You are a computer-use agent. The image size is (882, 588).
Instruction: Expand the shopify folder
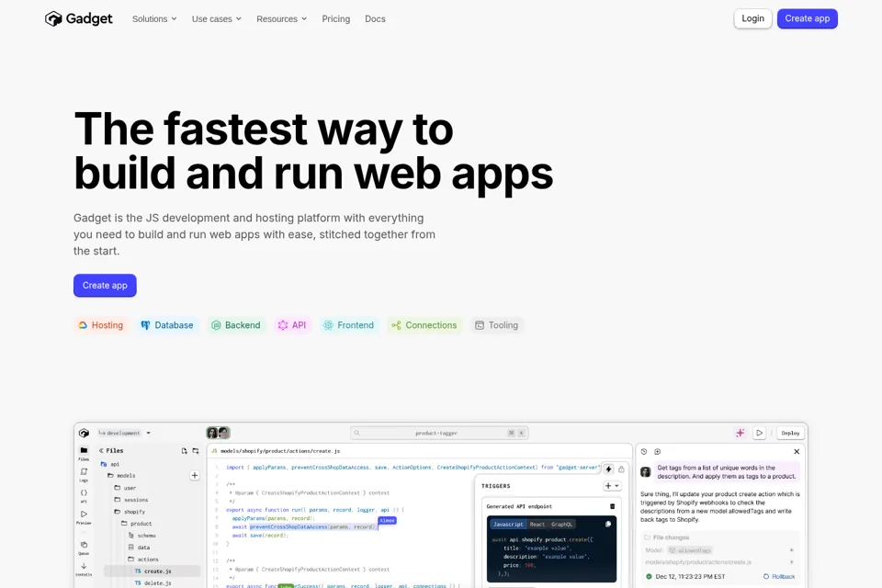tap(130, 512)
